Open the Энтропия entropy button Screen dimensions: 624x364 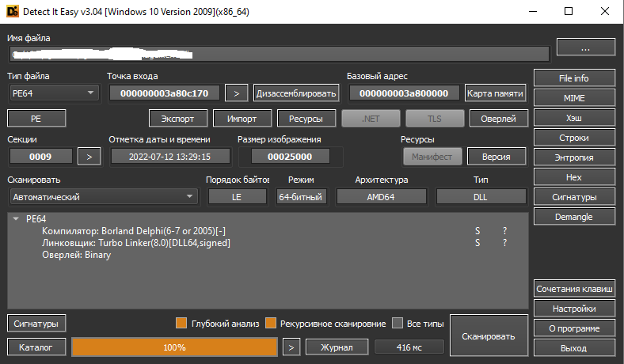pos(574,157)
